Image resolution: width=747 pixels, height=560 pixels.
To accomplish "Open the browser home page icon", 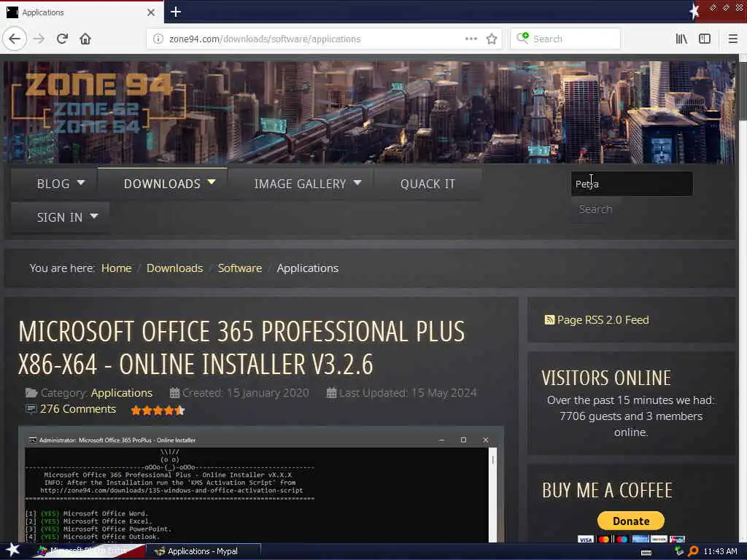I will [85, 39].
